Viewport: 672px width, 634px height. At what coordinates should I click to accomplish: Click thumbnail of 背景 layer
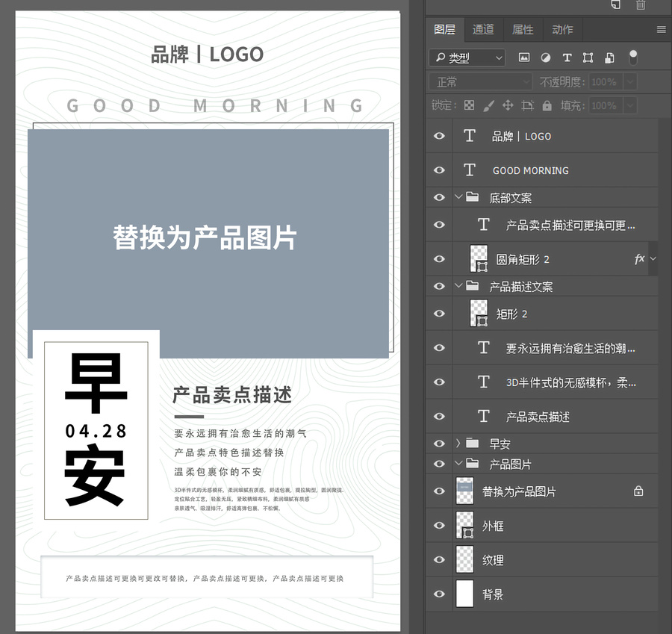(465, 594)
